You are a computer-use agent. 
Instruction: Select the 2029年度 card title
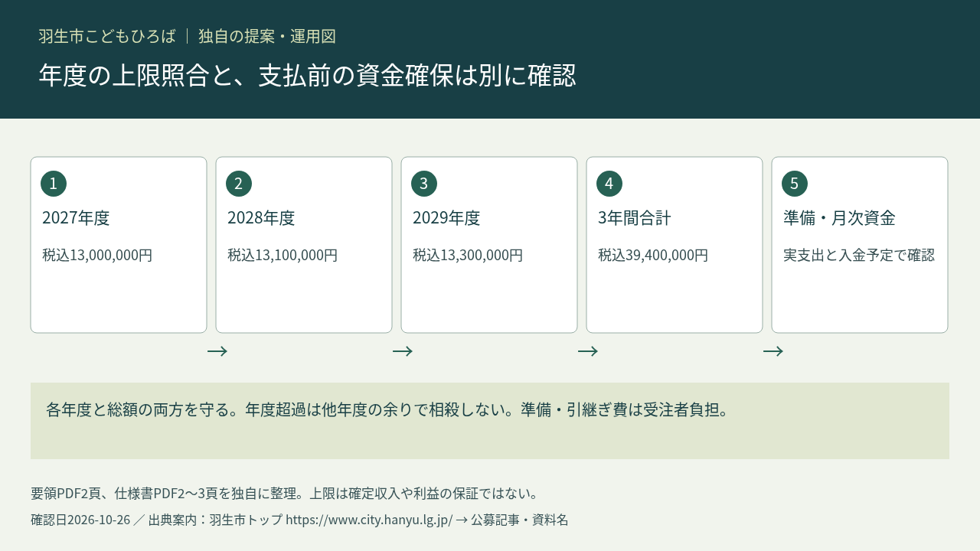point(446,218)
